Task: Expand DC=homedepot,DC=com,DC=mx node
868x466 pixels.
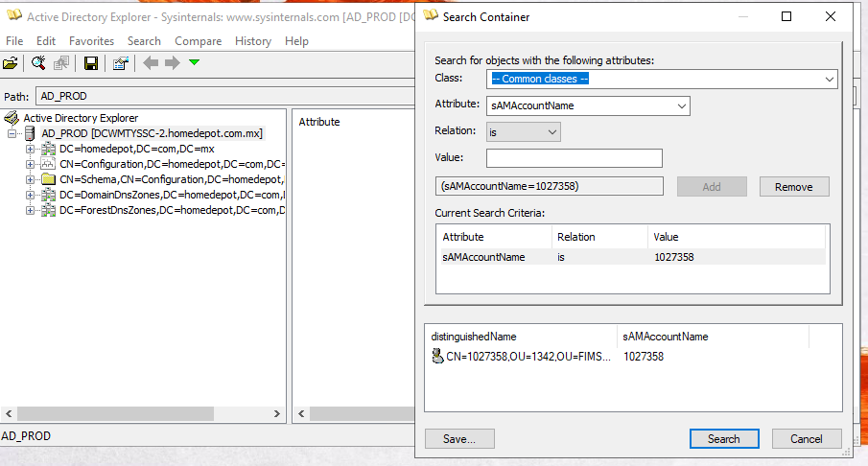Action: [30, 149]
